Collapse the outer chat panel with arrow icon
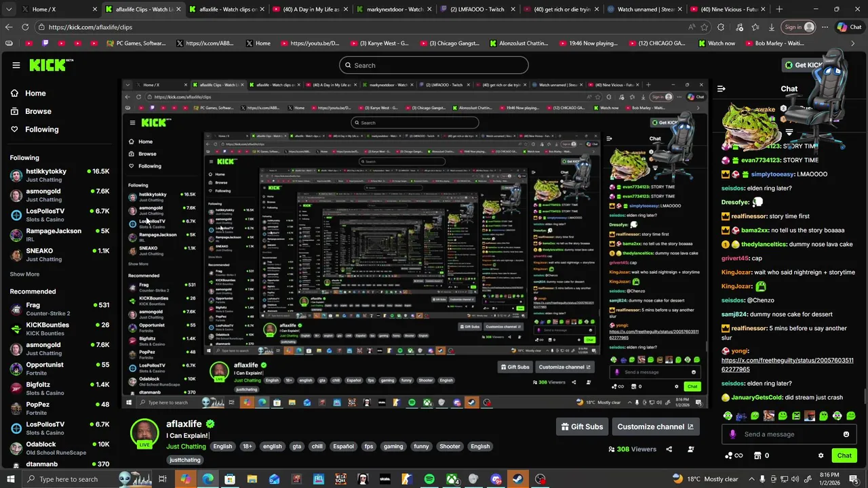Viewport: 868px width, 488px height. pos(722,89)
